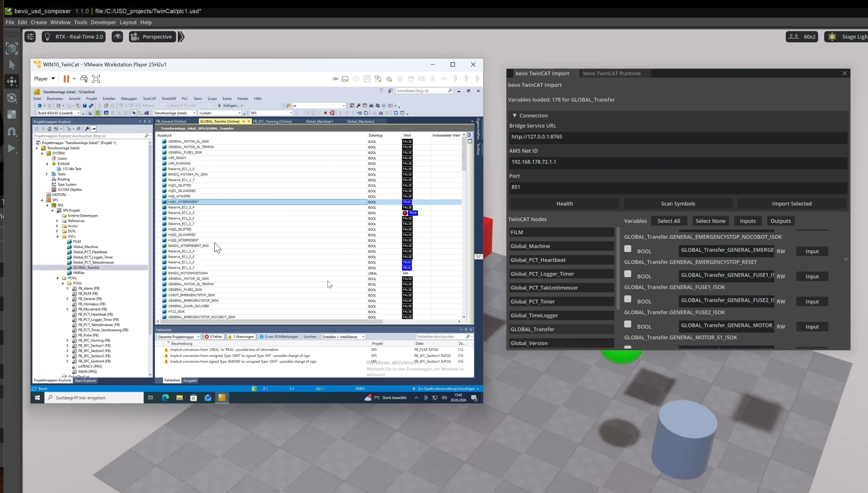Open the Stage Light lighting menu
The height and width of the screenshot is (493, 868).
coord(846,37)
